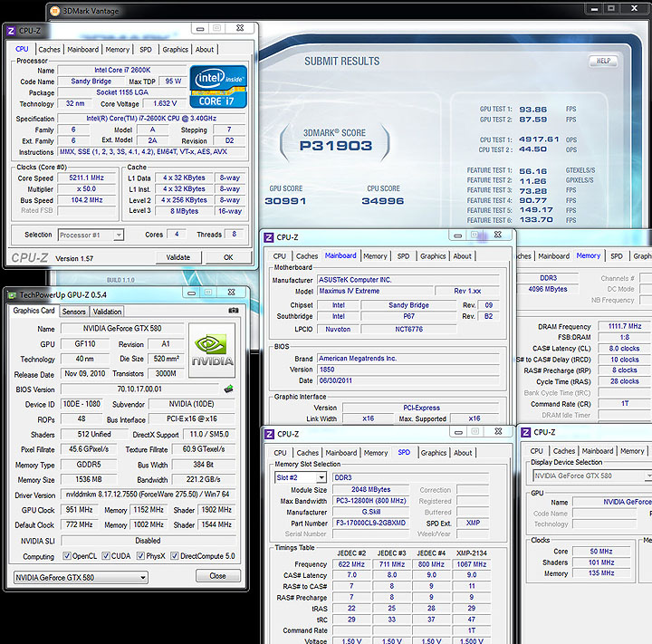Click the 3DMark Vantage title bar icon
Viewport: 652px width, 644px height.
coord(54,11)
